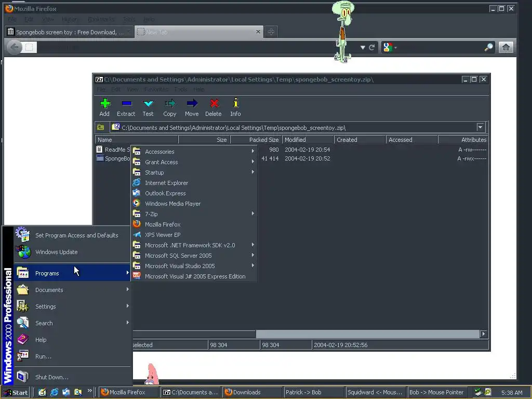532x399 pixels.
Task: Run Test on the archive
Action: [x=148, y=107]
